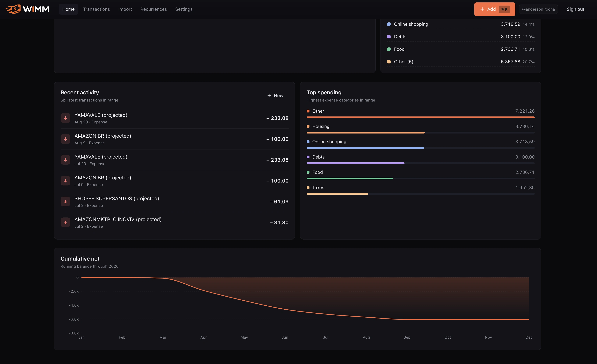Screen dimensions: 597x364
Task: Click the – 31,80 amount
Action: 279,223
